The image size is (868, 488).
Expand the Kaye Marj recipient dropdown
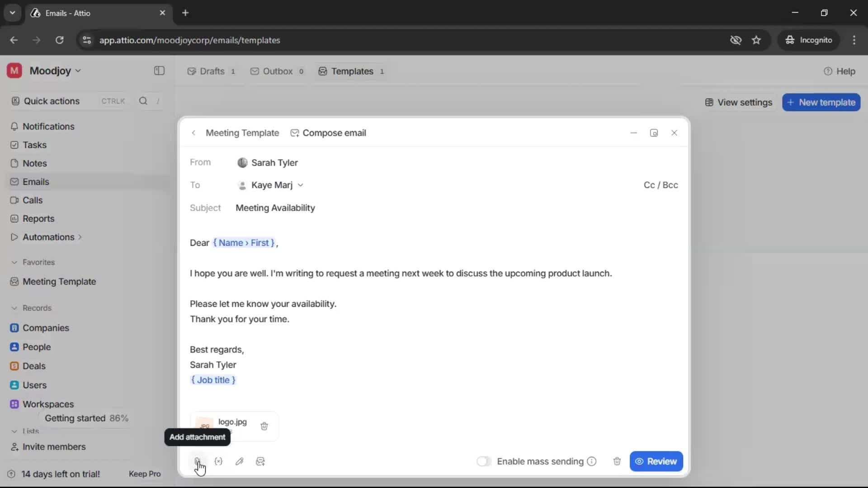pyautogui.click(x=301, y=185)
